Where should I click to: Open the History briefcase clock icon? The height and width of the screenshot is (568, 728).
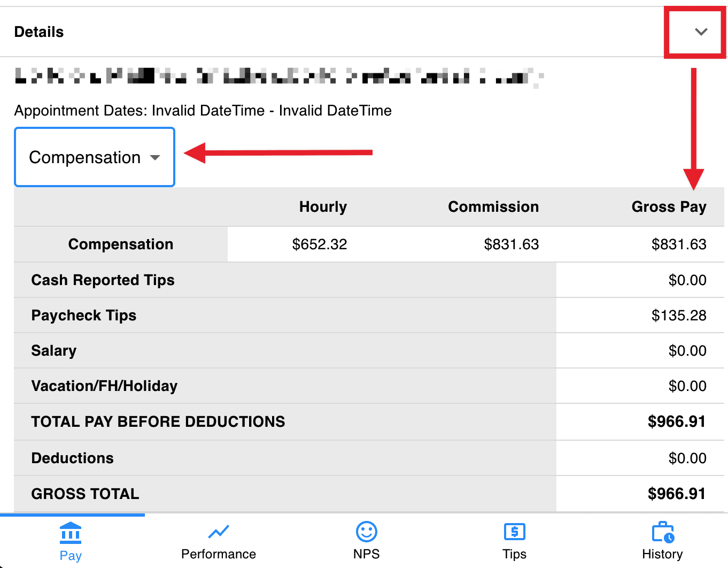pos(663,532)
